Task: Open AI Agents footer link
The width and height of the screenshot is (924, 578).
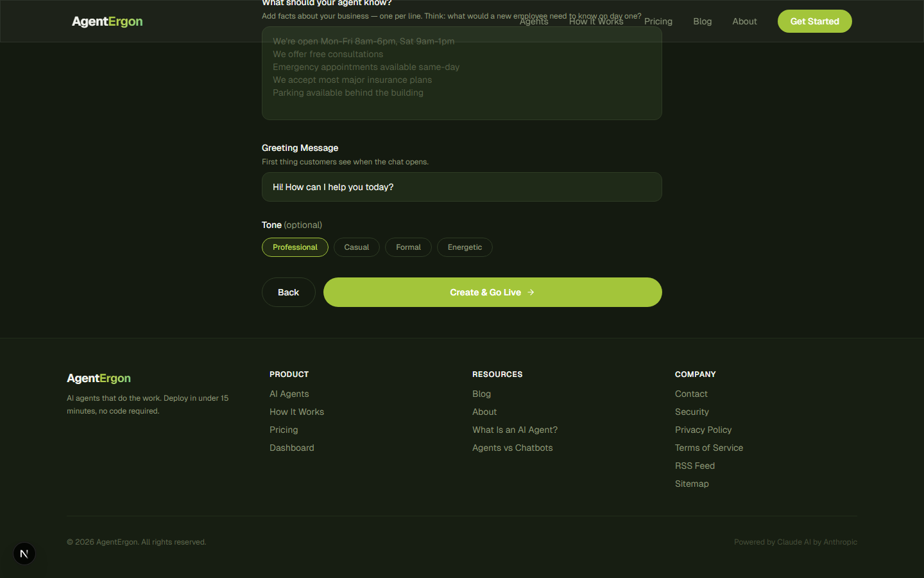Action: pos(289,394)
